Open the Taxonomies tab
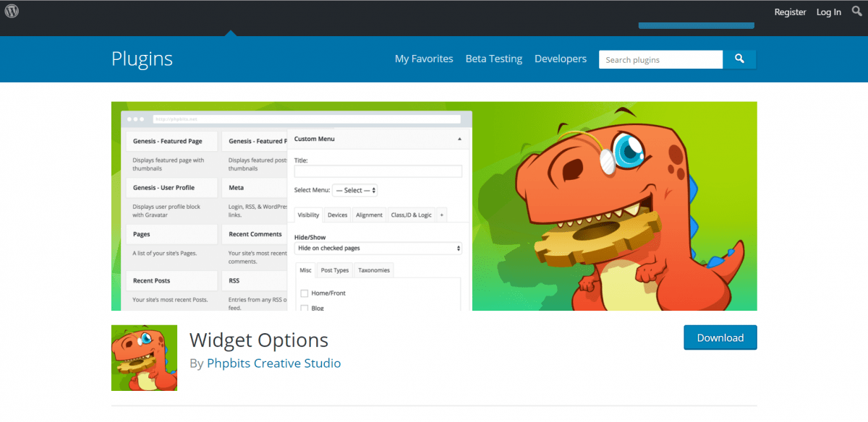Image resolution: width=868 pixels, height=422 pixels. click(374, 270)
